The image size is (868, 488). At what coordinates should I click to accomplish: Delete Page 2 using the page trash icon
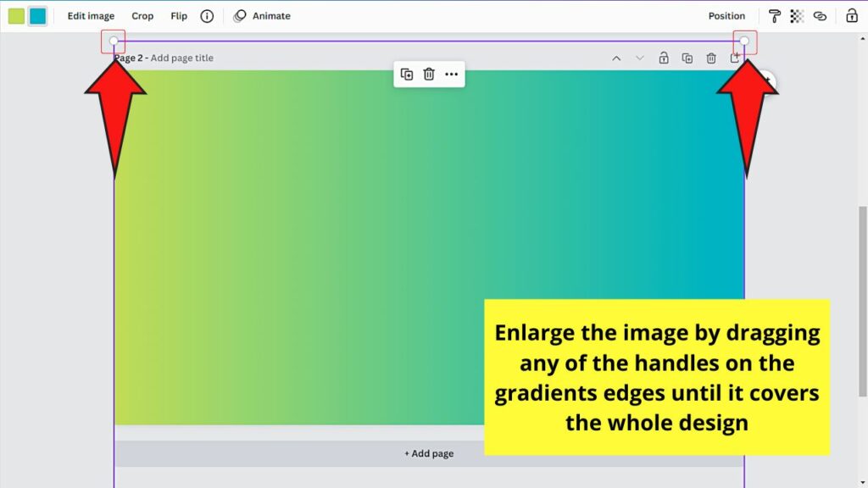pos(711,58)
